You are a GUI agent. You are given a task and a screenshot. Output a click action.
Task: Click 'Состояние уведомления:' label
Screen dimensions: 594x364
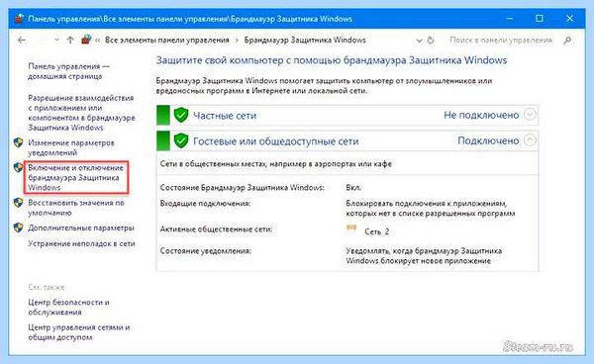click(205, 251)
